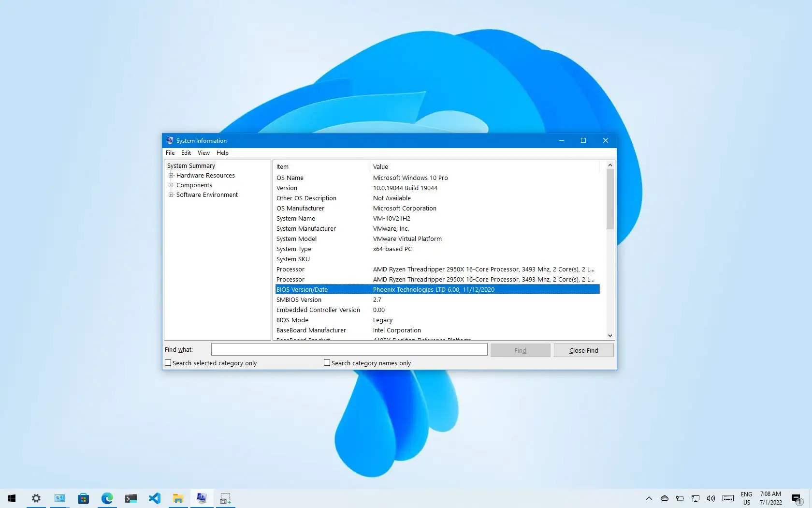
Task: Enable Search category names only
Action: click(x=327, y=363)
